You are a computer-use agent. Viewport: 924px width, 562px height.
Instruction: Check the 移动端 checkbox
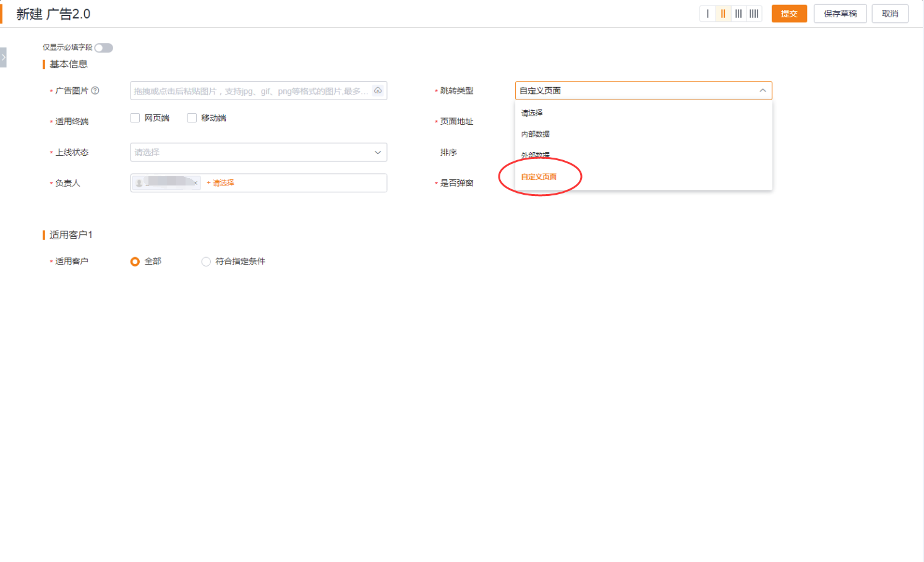[192, 118]
